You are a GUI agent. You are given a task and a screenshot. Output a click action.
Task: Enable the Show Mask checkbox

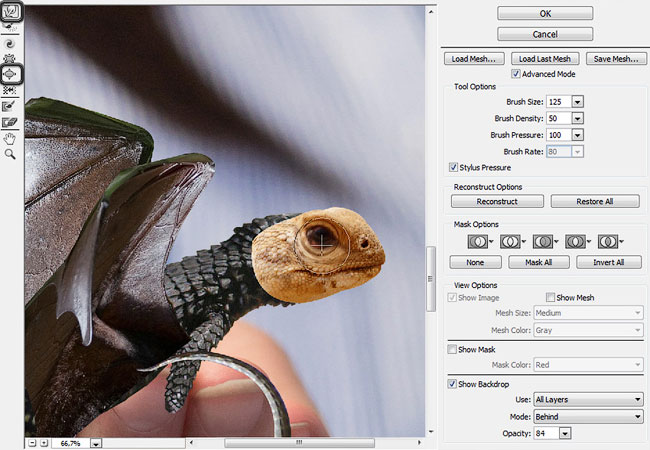(x=452, y=349)
